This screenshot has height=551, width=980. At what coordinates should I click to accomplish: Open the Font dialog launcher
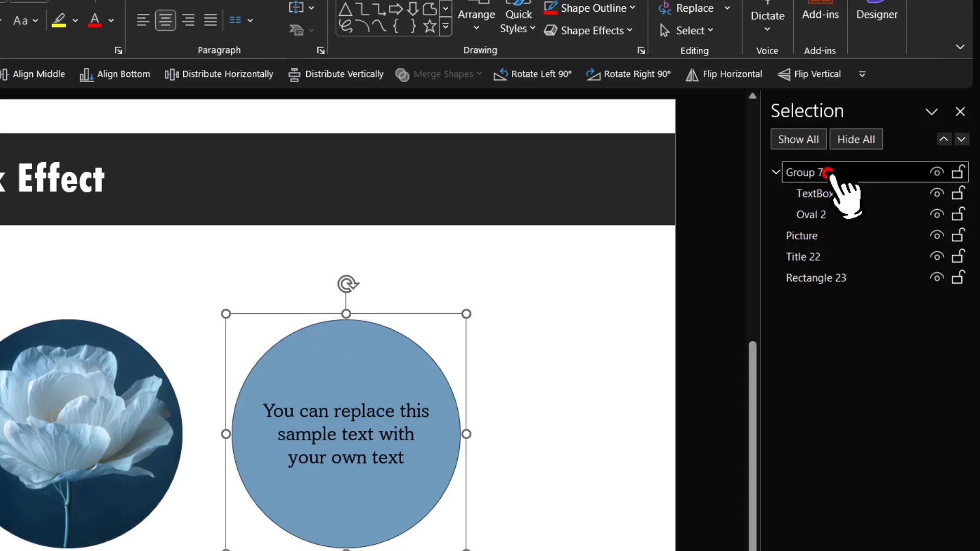[x=118, y=51]
